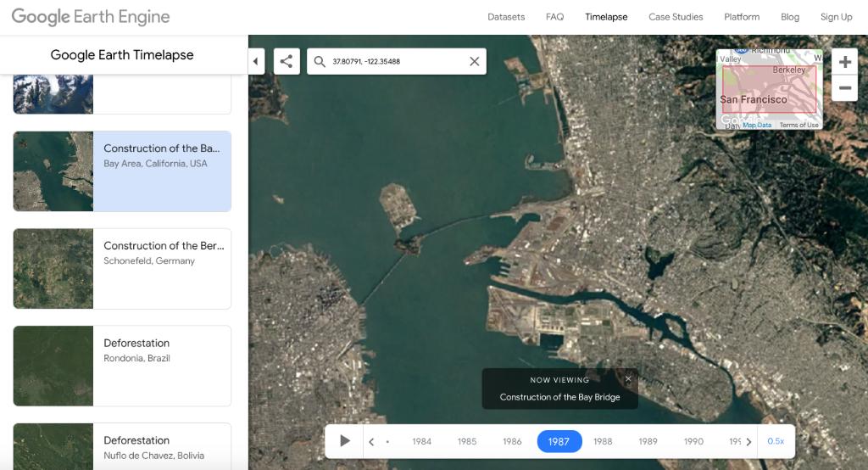Click the Google Earth Timelapse heading
The width and height of the screenshot is (868, 470).
tap(122, 55)
